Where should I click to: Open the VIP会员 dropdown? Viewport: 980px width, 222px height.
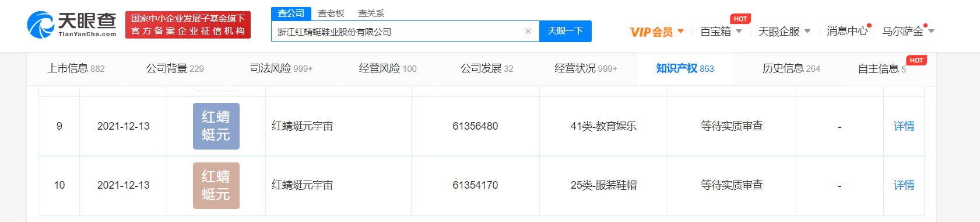click(x=656, y=32)
